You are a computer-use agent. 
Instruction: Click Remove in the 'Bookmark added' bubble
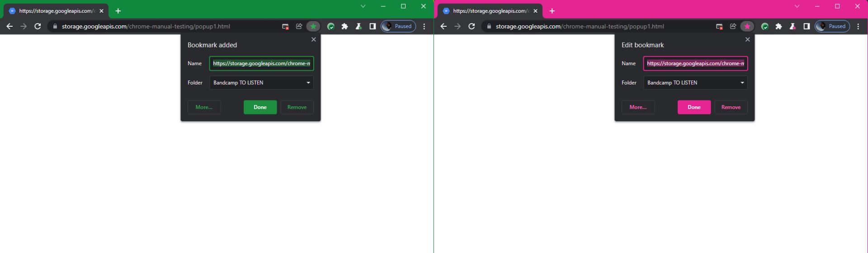pos(297,107)
